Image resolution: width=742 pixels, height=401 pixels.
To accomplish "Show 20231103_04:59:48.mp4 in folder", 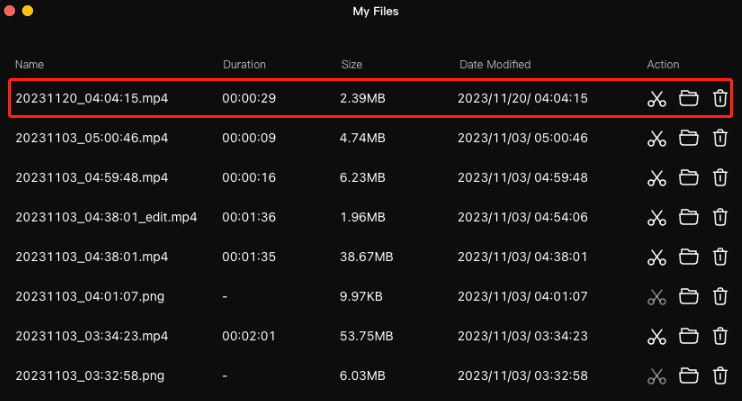I will coord(688,177).
